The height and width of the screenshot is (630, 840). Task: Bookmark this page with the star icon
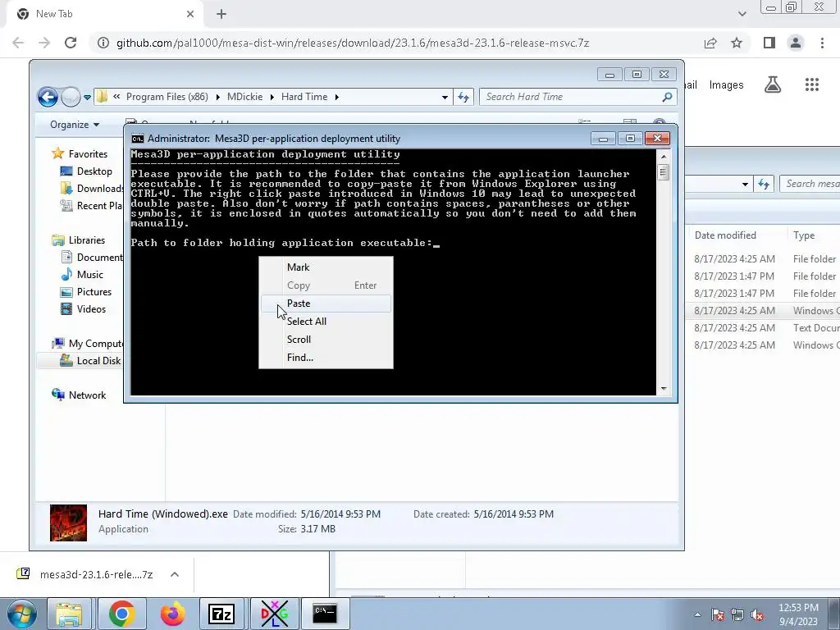[x=737, y=43]
